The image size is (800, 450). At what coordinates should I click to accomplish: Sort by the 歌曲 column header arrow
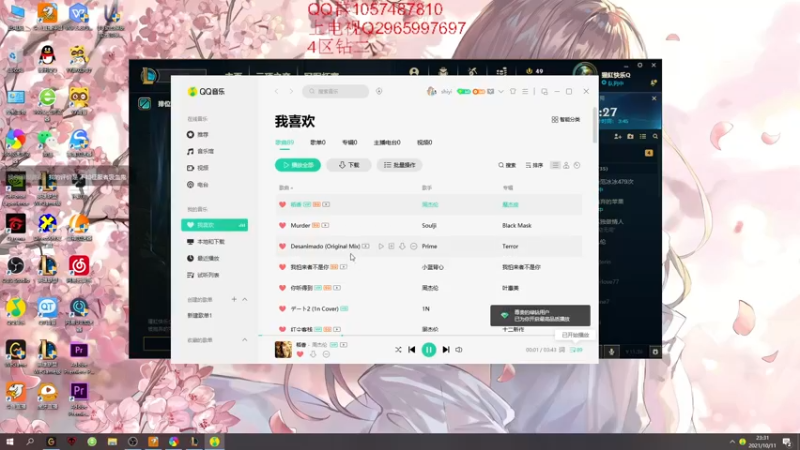[x=291, y=188]
